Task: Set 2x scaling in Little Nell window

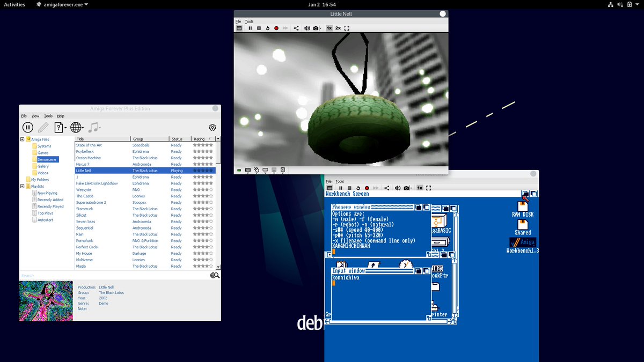Action: [338, 28]
